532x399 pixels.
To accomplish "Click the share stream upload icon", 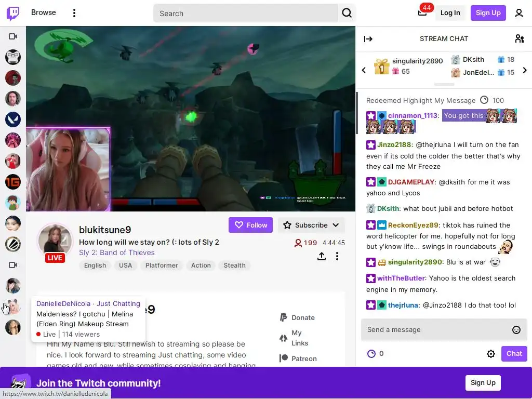I will (321, 257).
